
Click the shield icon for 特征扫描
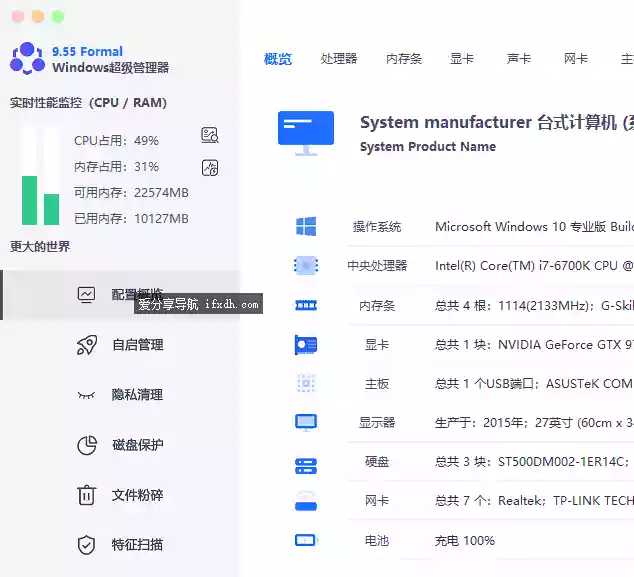(87, 545)
